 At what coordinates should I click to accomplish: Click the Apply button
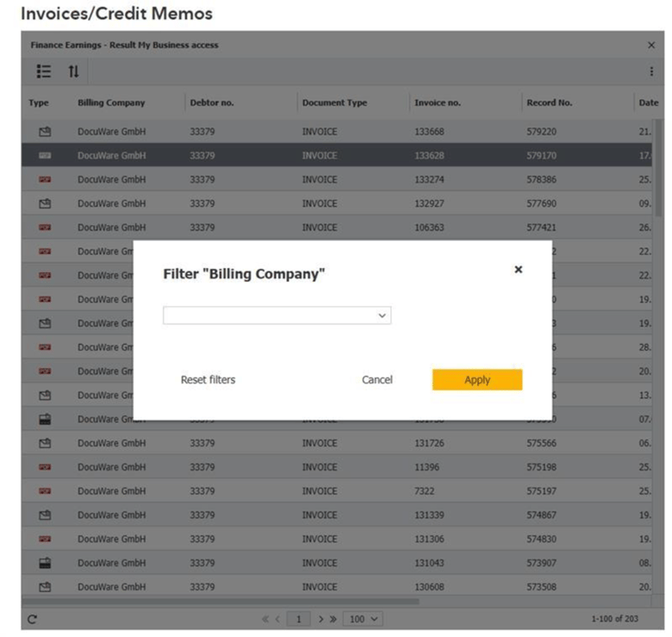coord(476,380)
